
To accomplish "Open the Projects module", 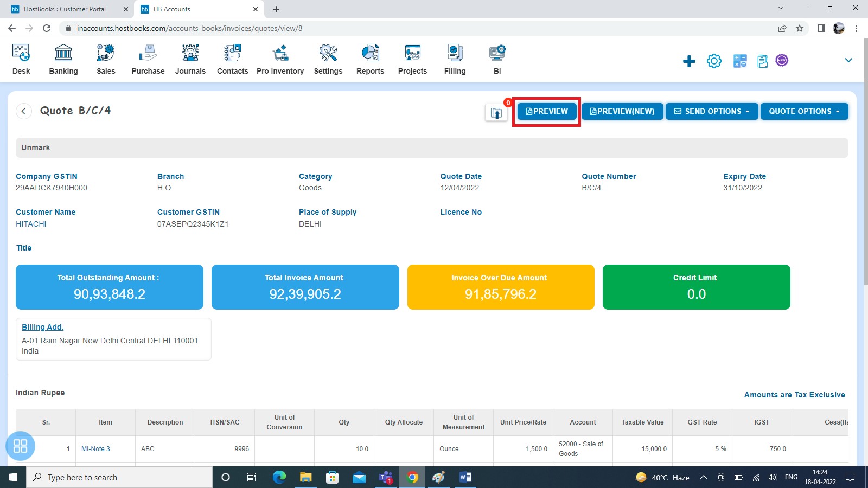I will click(x=413, y=60).
